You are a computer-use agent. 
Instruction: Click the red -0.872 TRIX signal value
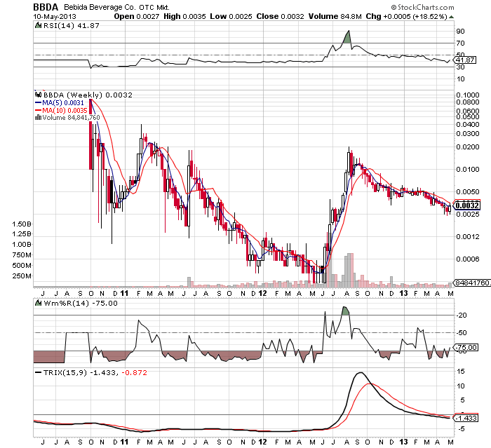point(134,372)
